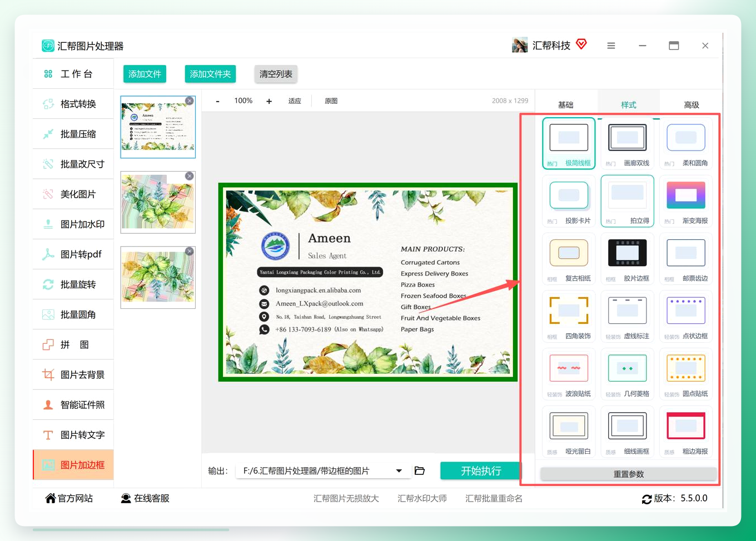Apply the 波浪贴纸 frame style
Image resolution: width=756 pixels, height=541 pixels.
coord(569,374)
